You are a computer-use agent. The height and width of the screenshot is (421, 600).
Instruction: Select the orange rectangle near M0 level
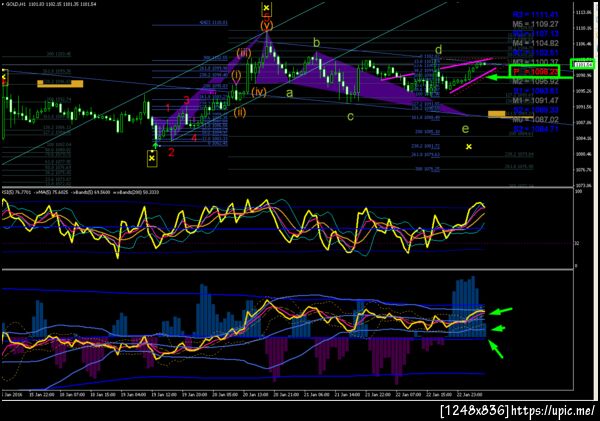[x=497, y=114]
